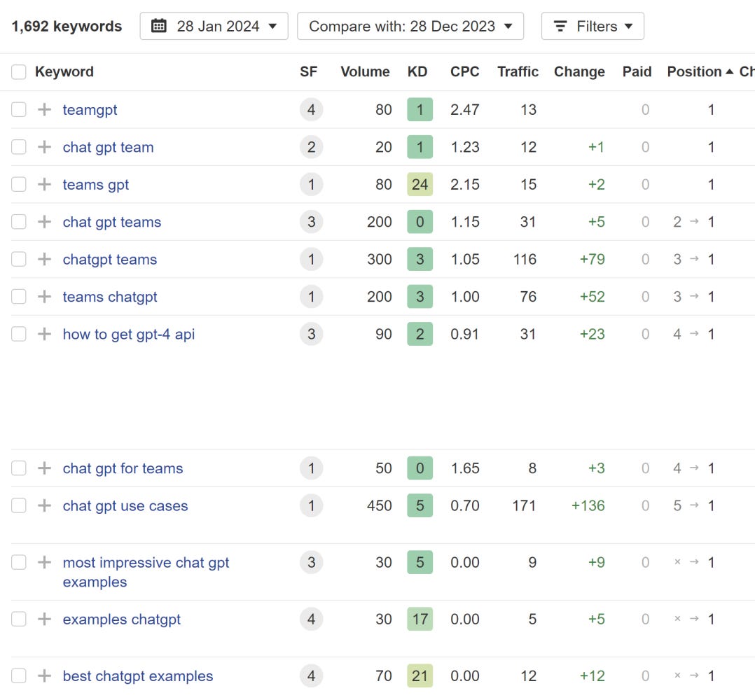Expand the plus icon for teamgpt

[x=44, y=110]
